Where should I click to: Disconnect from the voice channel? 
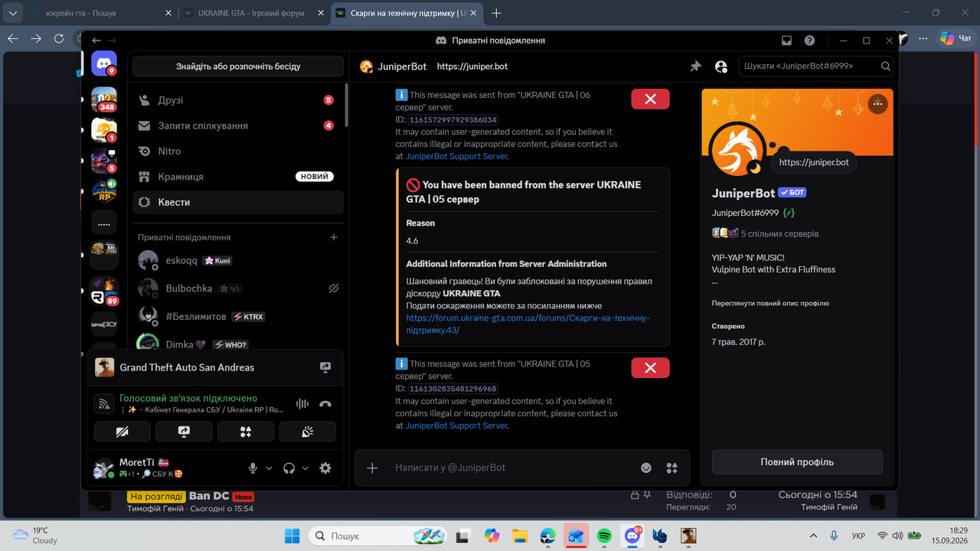325,404
